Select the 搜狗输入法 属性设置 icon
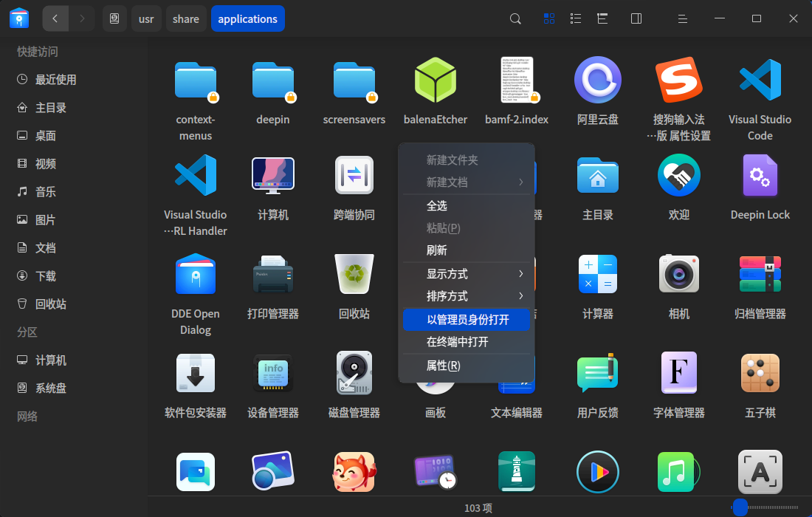The height and width of the screenshot is (517, 812). 679,80
